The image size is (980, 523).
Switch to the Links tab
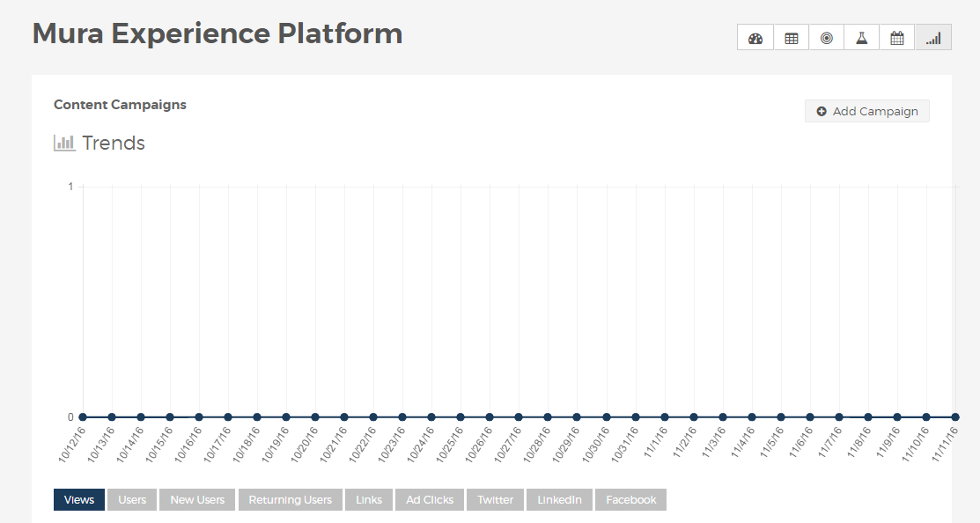(369, 500)
